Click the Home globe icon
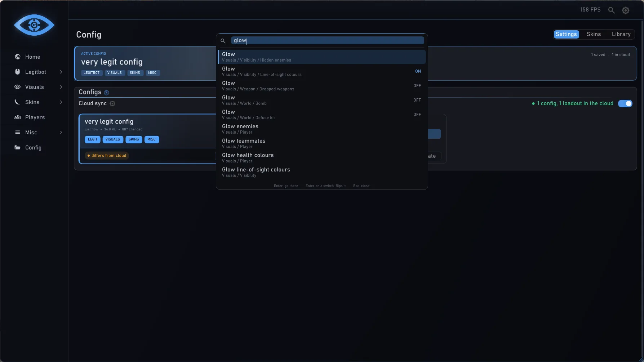The width and height of the screenshot is (644, 362). 17,57
